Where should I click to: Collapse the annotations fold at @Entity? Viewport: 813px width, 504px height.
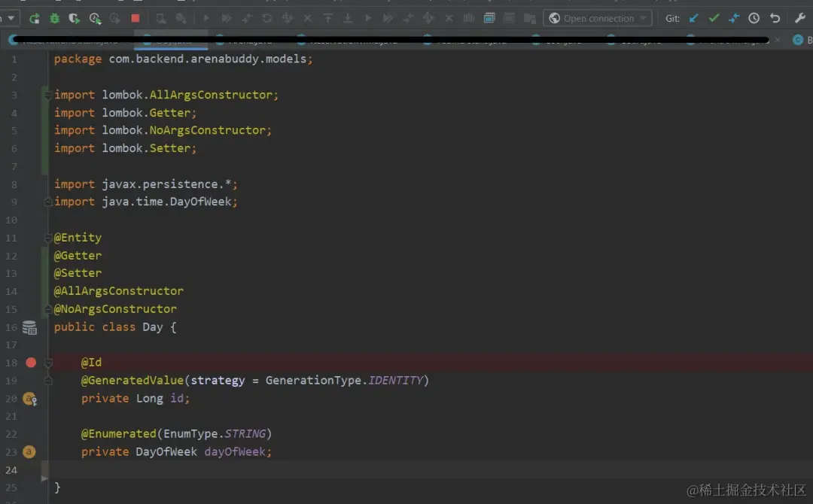47,238
